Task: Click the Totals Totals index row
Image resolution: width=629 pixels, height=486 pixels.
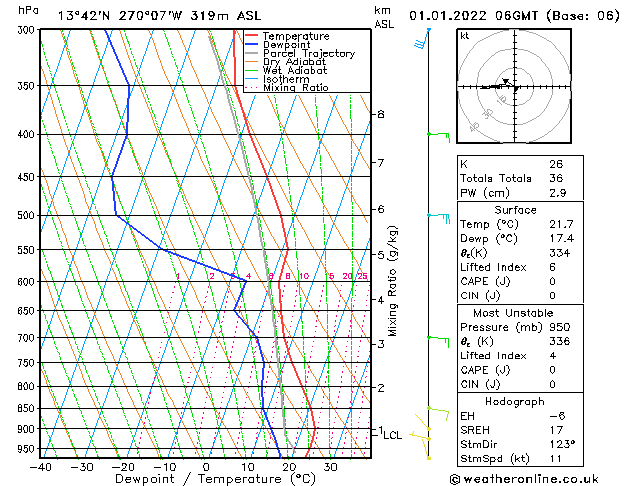Action: pyautogui.click(x=520, y=178)
